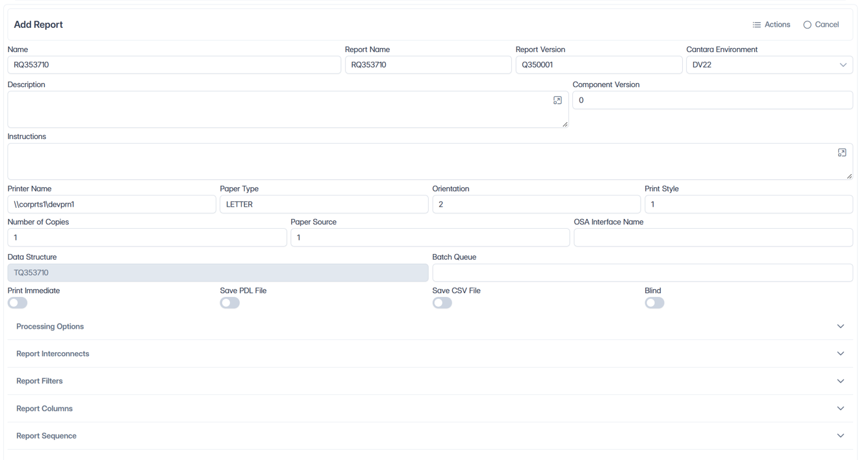
Task: Expand the Report Interconnects section
Action: pos(430,354)
